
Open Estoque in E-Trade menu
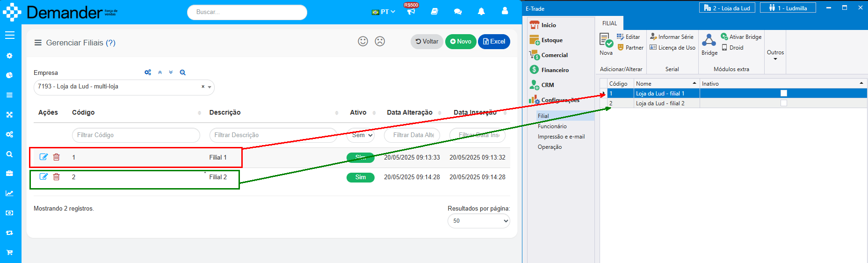click(552, 40)
